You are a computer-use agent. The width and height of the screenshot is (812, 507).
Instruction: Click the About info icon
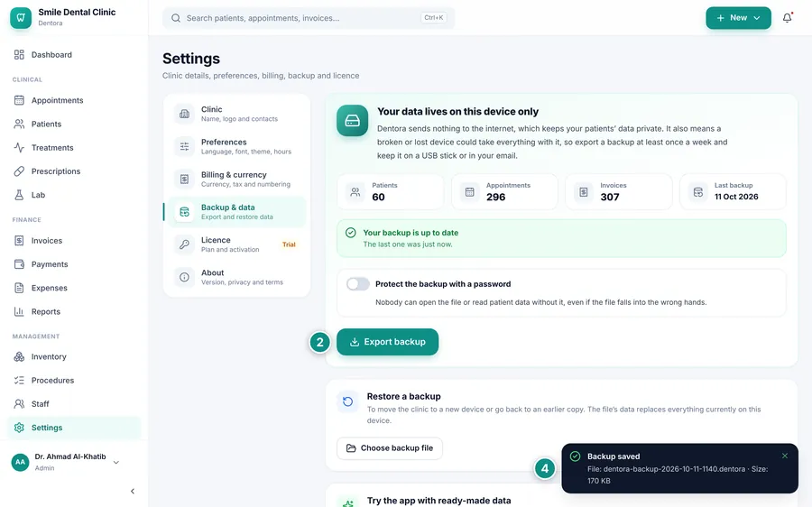pos(184,277)
